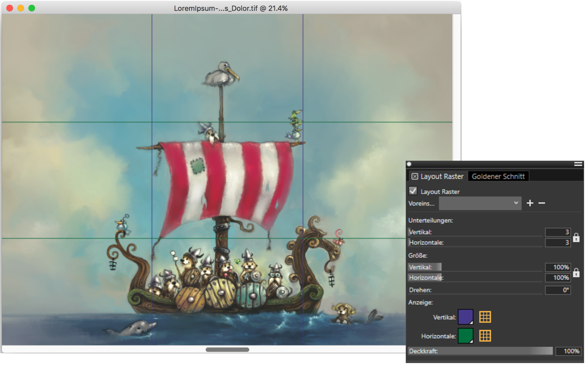Image resolution: width=588 pixels, height=367 pixels.
Task: Toggle the Unterteilungen lock icon
Action: point(576,237)
